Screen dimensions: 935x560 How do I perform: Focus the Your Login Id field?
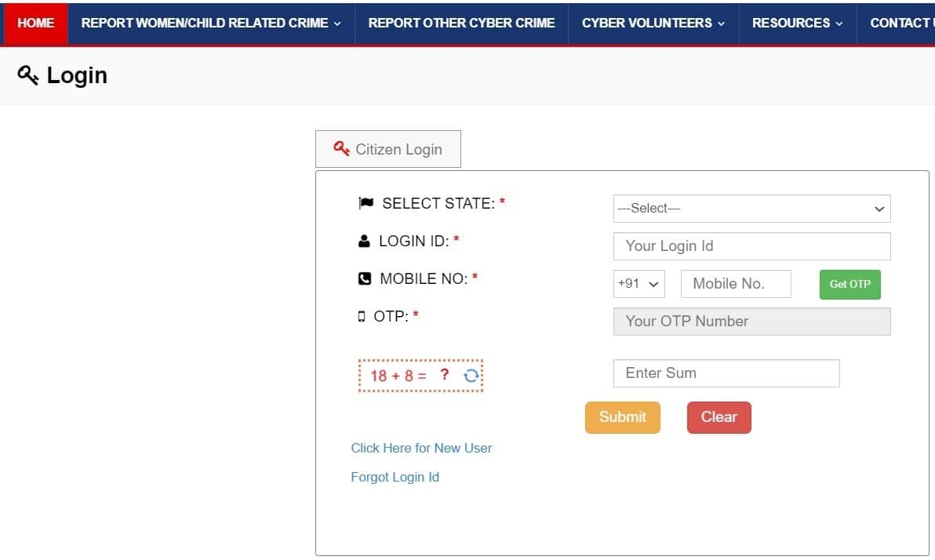pyautogui.click(x=751, y=246)
